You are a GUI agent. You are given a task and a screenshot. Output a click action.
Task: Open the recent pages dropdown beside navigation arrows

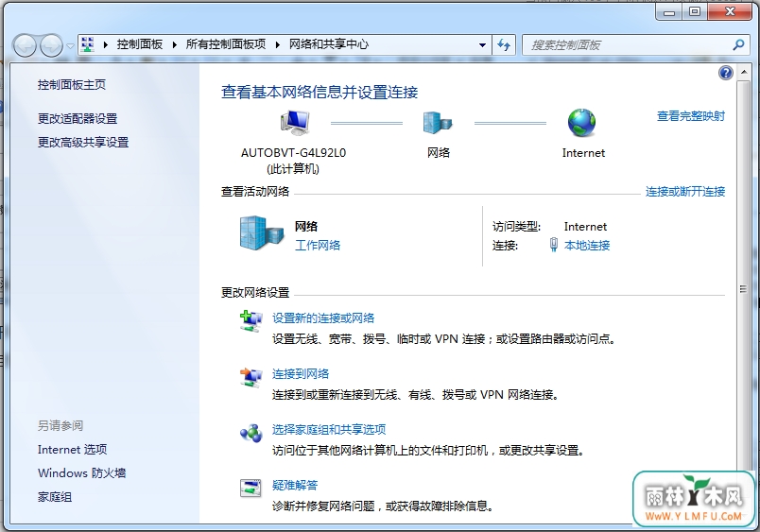tap(70, 46)
